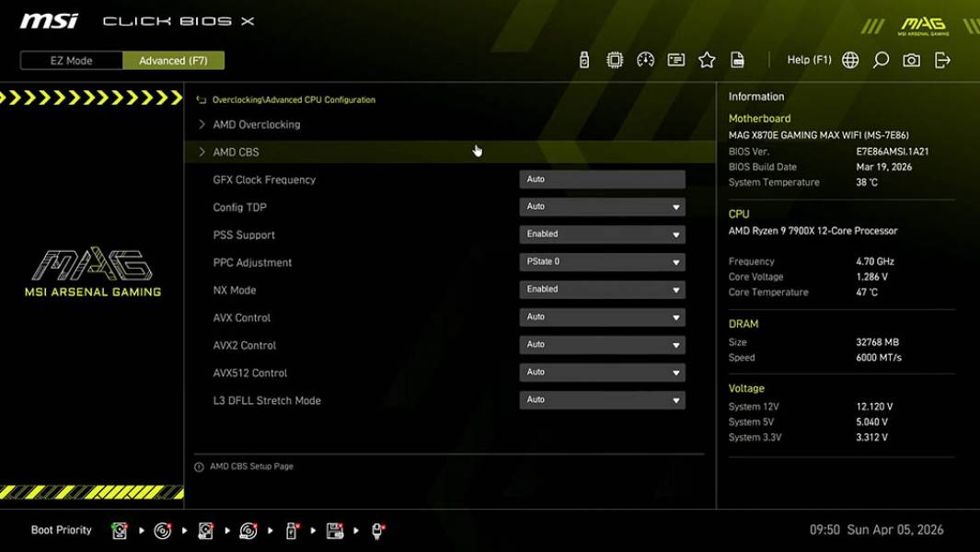Open the NX Mode dropdown
The width and height of the screenshot is (980, 552).
(x=602, y=289)
